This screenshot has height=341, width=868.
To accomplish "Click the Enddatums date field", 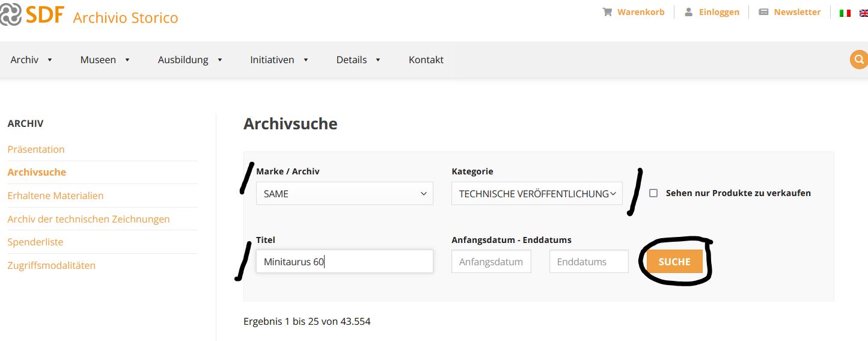I will (588, 262).
